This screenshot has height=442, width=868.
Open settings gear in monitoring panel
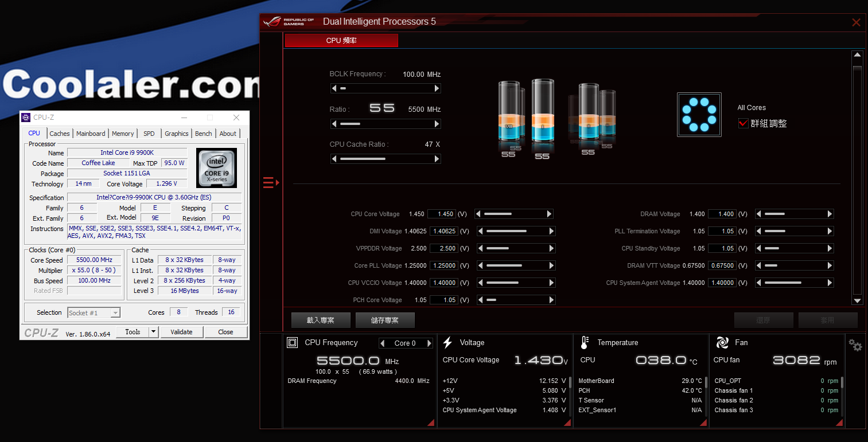(x=855, y=345)
